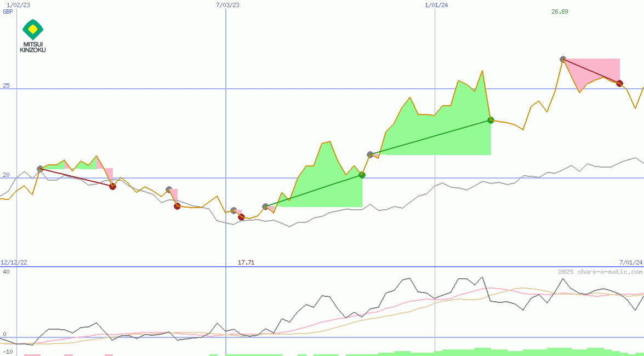This screenshot has width=644, height=356.
Task: Click the green 26.69 peak price label
Action: pos(560,12)
